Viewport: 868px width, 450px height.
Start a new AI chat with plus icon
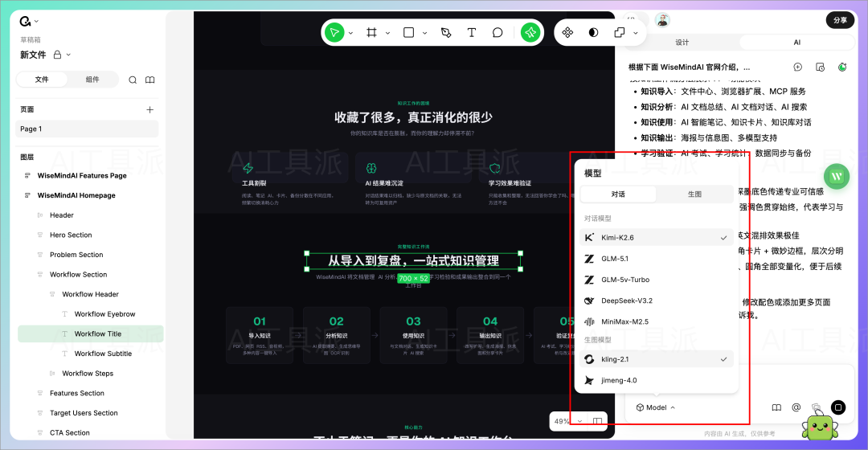pyautogui.click(x=798, y=67)
